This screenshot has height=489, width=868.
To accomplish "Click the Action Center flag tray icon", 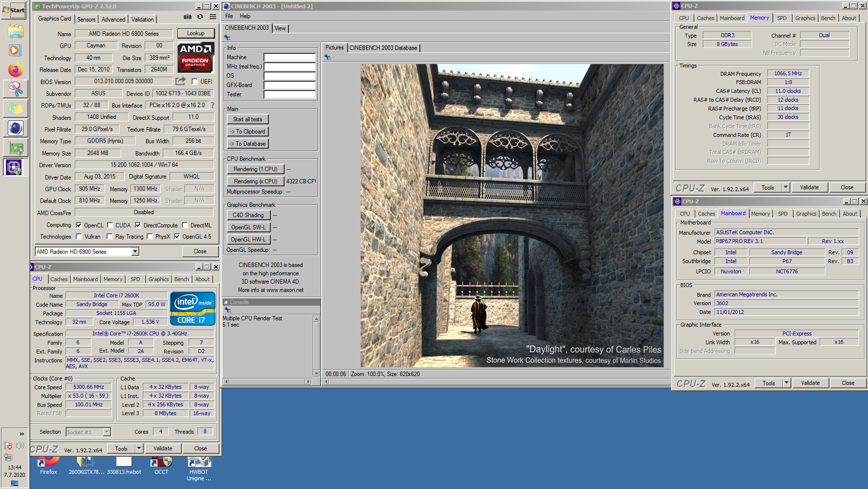I will pos(8,445).
